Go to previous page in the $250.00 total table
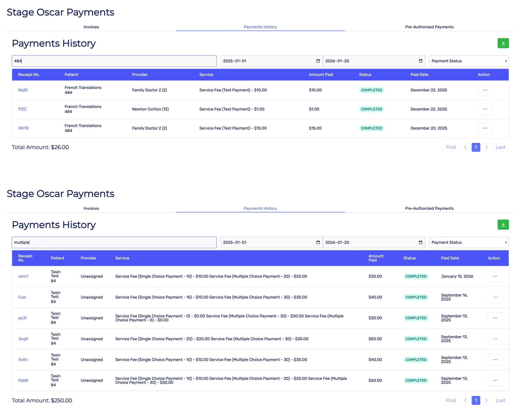The height and width of the screenshot is (420, 521). point(465,400)
